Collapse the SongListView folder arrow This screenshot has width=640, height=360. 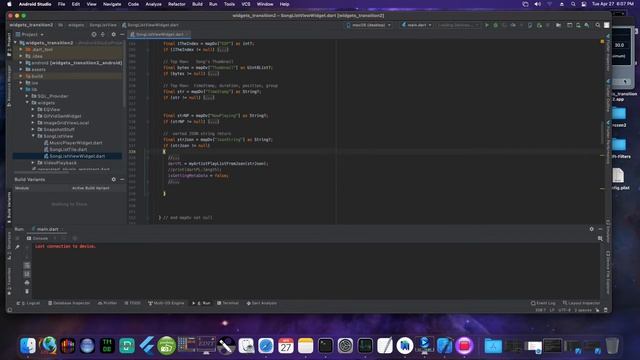tap(33, 136)
